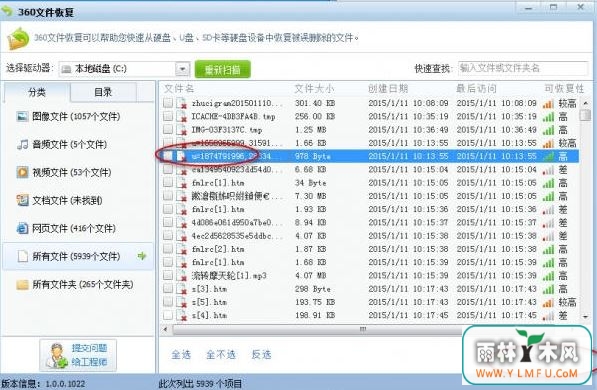Image resolution: width=597 pixels, height=390 pixels.
Task: Click recoverability bars of ICACHE-4DB3FA4B.tmp row
Action: 548,117
